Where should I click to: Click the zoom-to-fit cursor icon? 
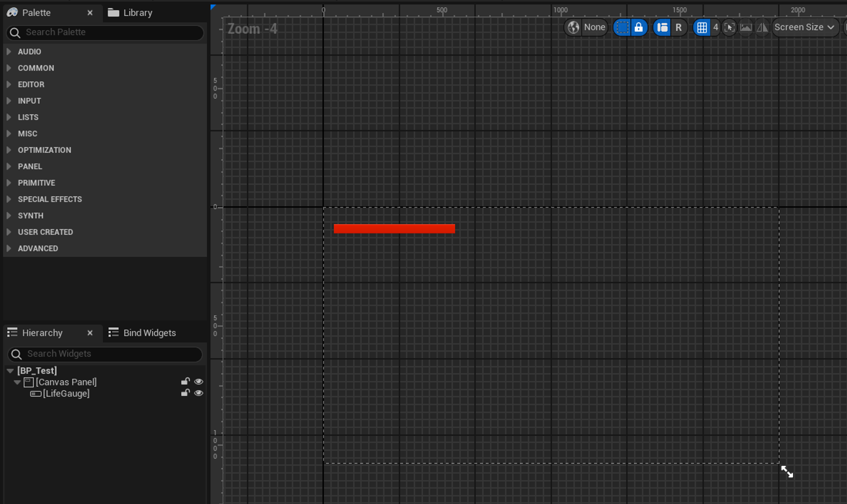pyautogui.click(x=729, y=28)
